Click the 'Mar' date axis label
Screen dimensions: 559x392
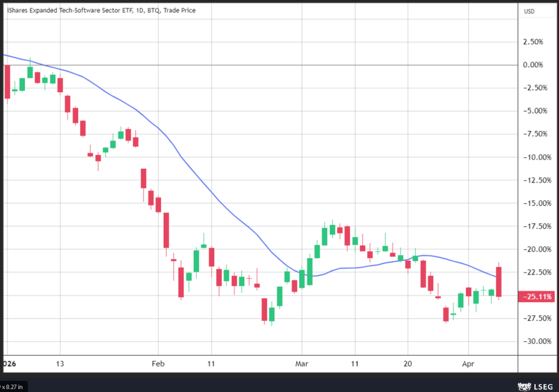301,364
